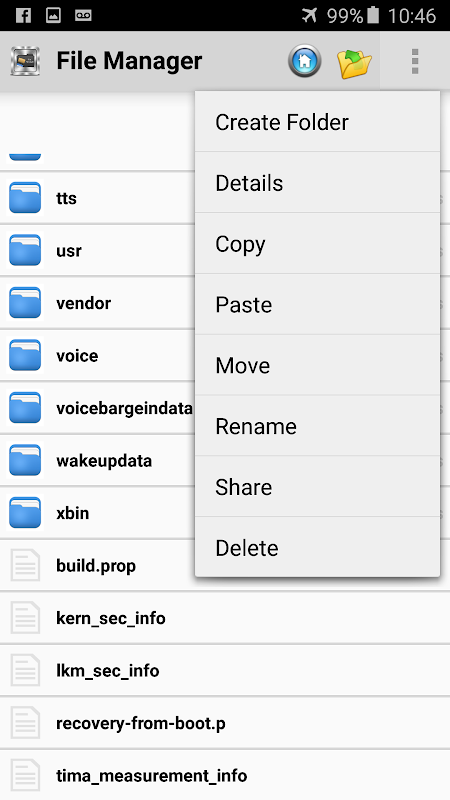This screenshot has width=450, height=800.
Task: Tap the usr folder name
Action: 69,251
